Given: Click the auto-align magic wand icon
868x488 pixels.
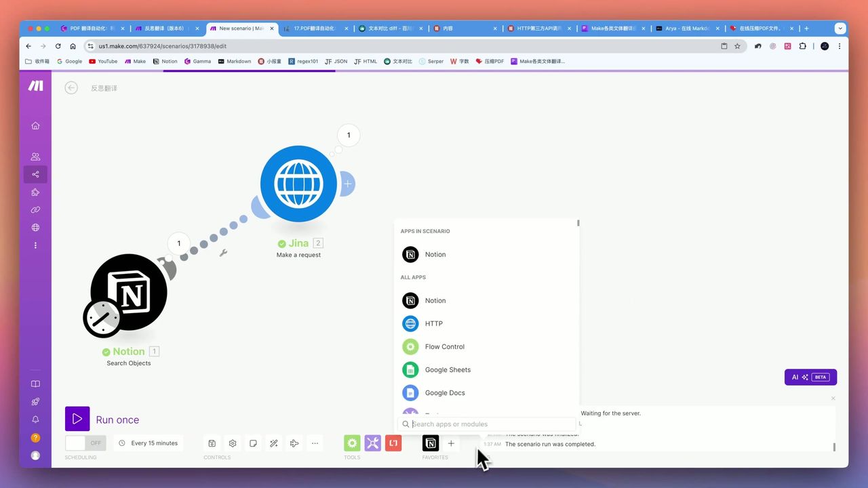Looking at the screenshot, I should click(x=273, y=443).
